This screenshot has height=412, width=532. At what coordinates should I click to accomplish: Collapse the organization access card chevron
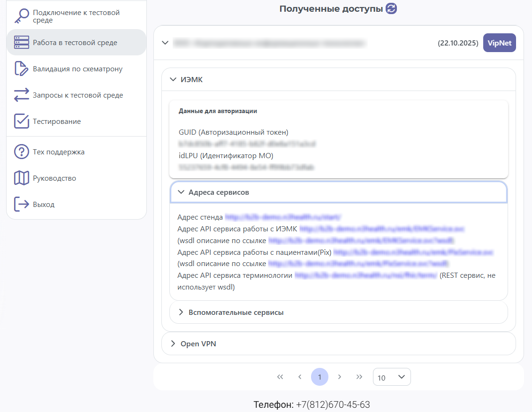click(165, 43)
